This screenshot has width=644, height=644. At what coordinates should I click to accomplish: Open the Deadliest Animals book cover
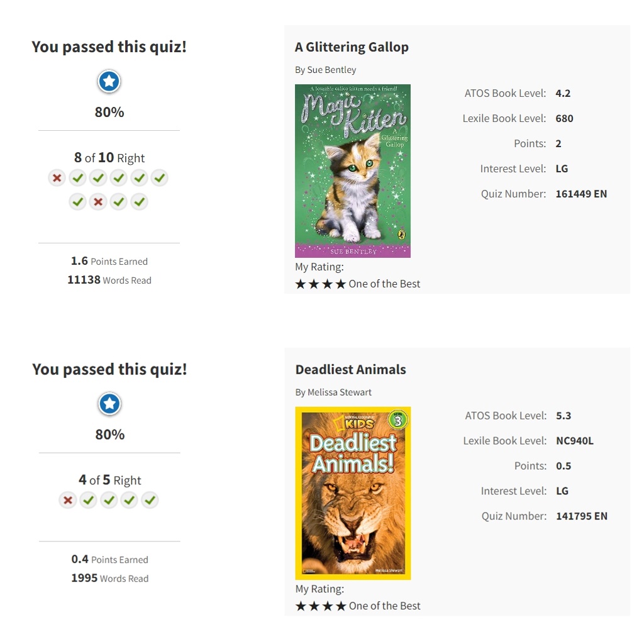(353, 493)
